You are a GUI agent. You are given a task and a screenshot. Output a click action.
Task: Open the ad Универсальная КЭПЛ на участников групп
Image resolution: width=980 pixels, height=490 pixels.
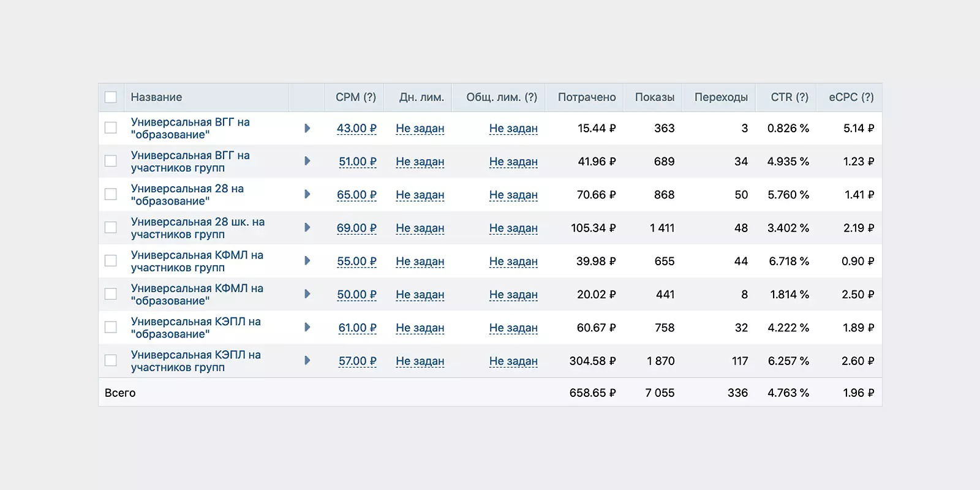point(196,361)
